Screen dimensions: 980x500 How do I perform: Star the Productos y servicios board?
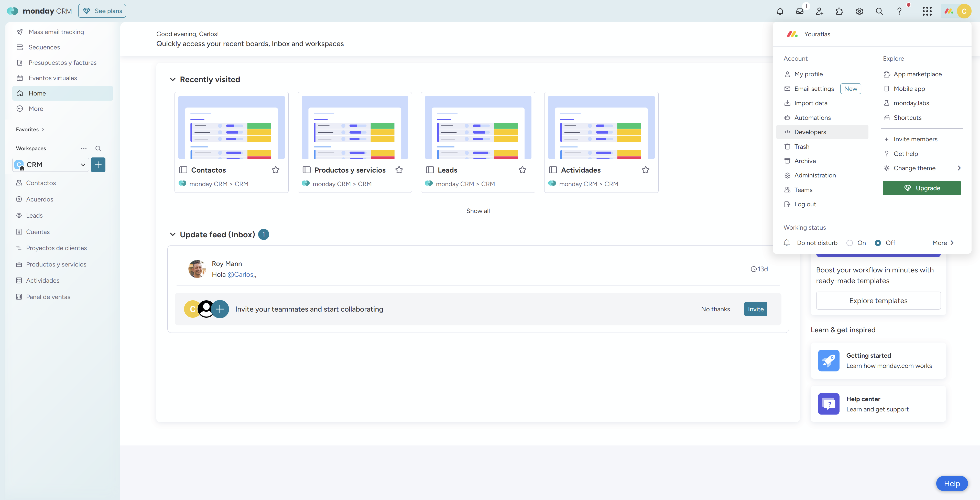coord(399,170)
